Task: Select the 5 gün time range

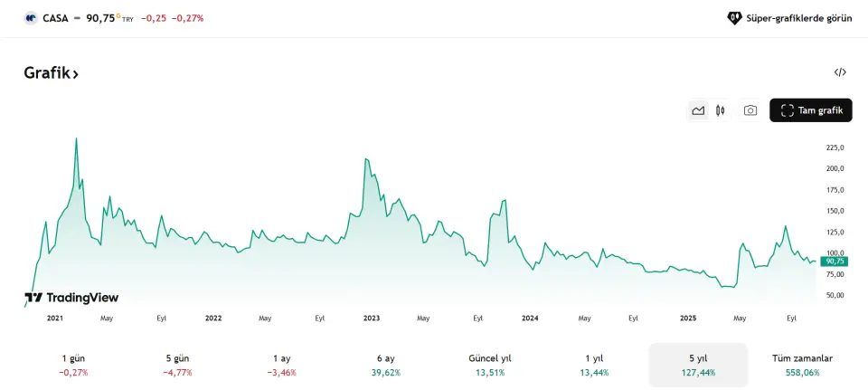Action: tap(177, 365)
